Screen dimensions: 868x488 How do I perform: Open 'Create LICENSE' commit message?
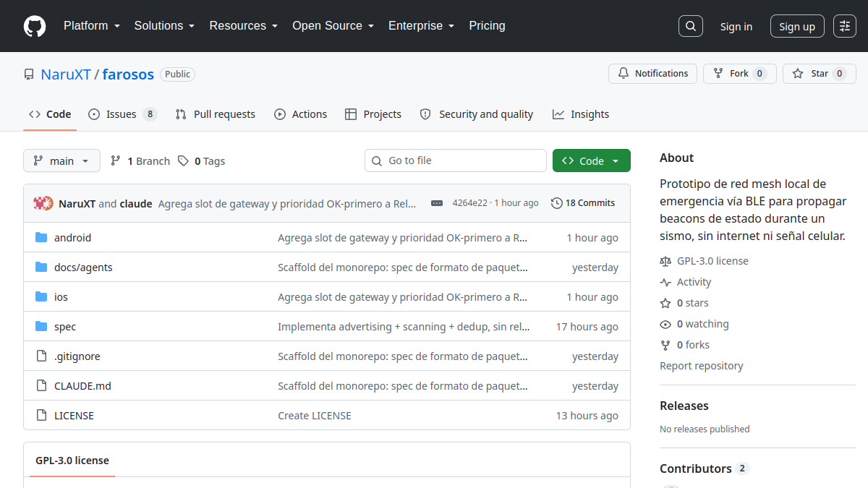pos(315,416)
